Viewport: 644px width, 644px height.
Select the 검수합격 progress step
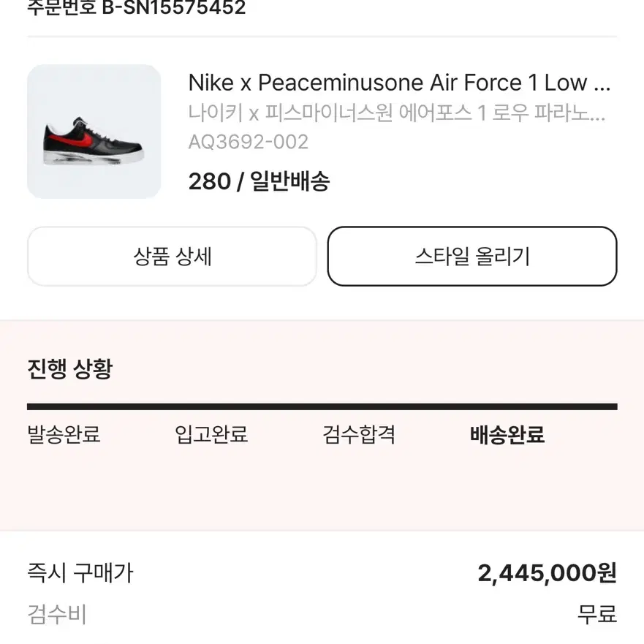coord(359,434)
